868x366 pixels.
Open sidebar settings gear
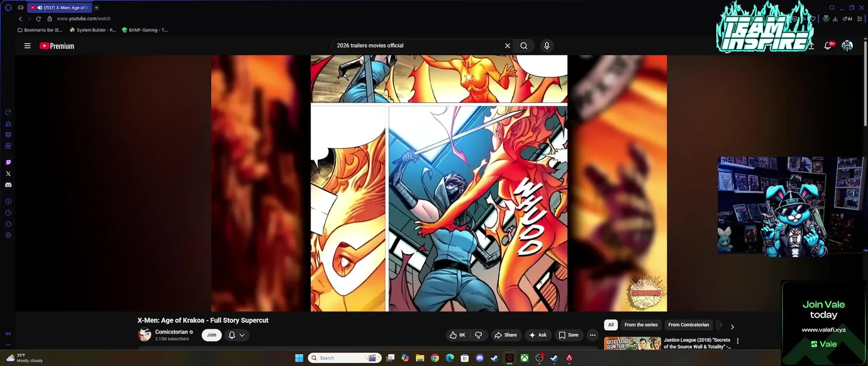click(x=8, y=235)
